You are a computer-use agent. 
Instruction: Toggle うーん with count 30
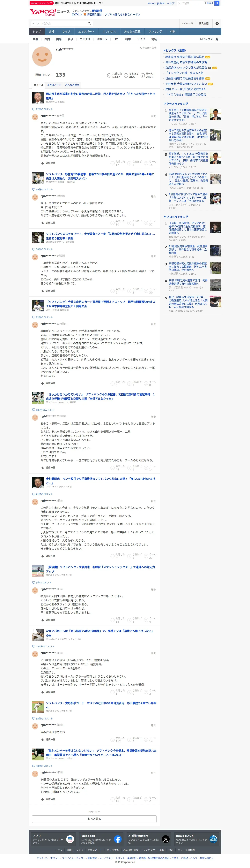pos(150,291)
